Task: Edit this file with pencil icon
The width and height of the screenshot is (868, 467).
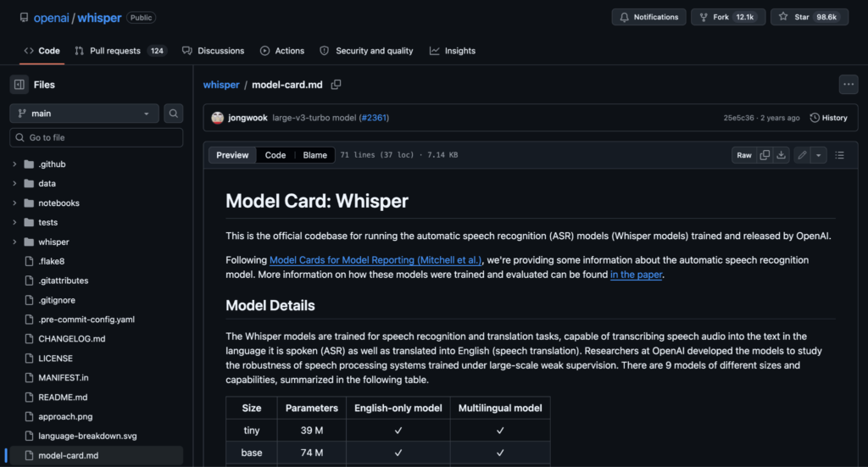Action: (x=802, y=155)
